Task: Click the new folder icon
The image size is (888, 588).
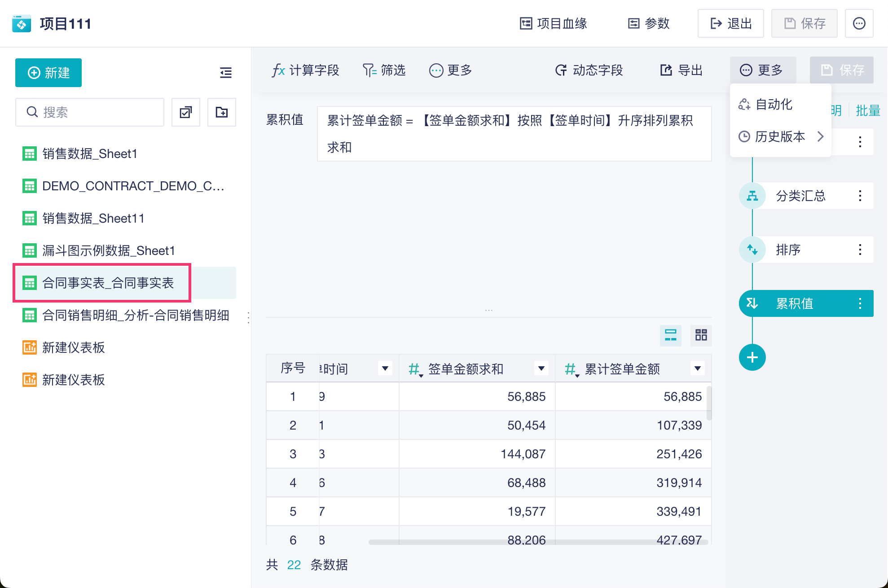Action: (222, 112)
